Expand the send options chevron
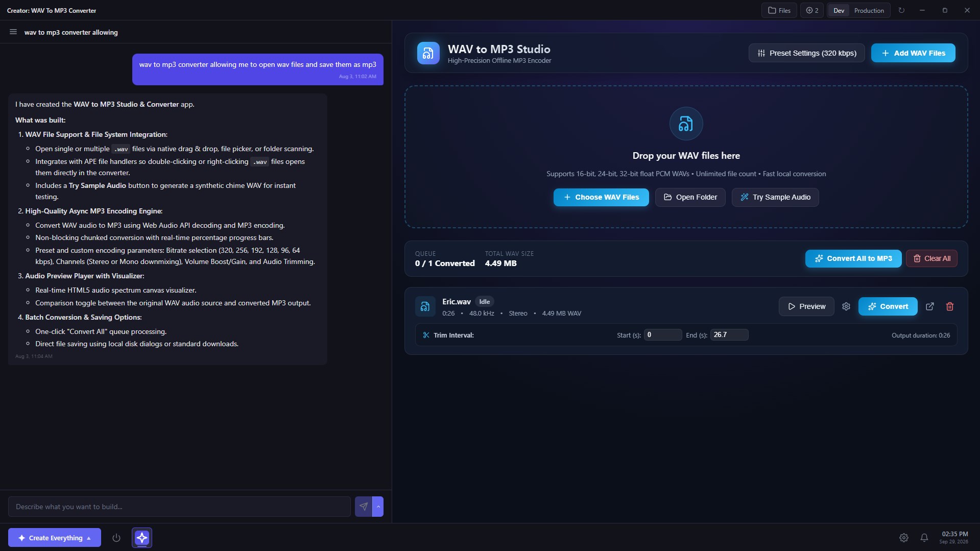The image size is (980, 551). 378,507
